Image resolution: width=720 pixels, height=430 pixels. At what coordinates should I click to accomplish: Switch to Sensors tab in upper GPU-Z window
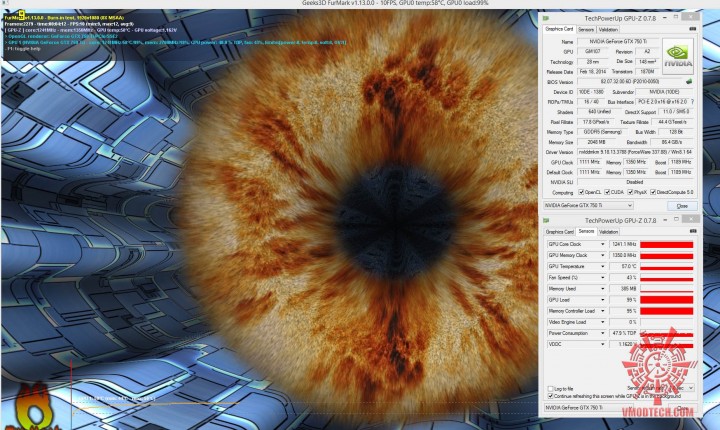tap(586, 29)
